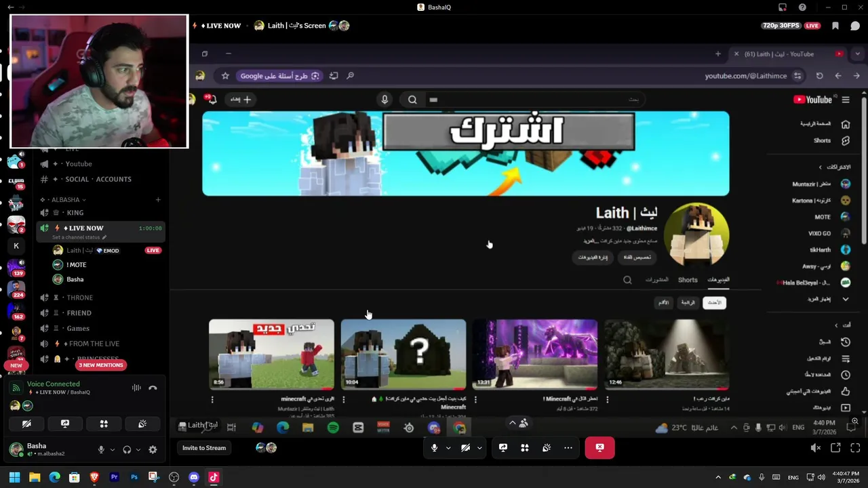Expand show more subscriptions in YouTube sidebar
The image size is (868, 488).
846,299
